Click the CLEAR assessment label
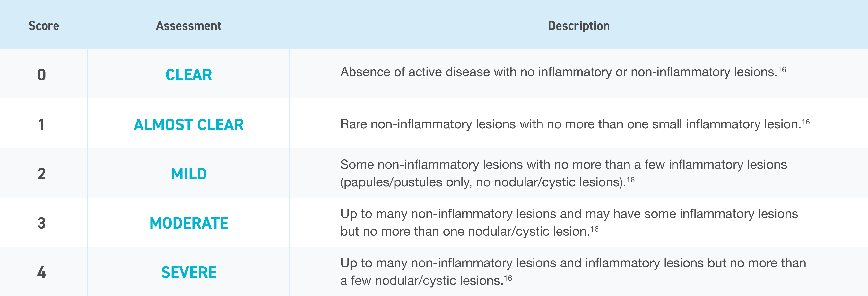The height and width of the screenshot is (296, 868). click(189, 75)
